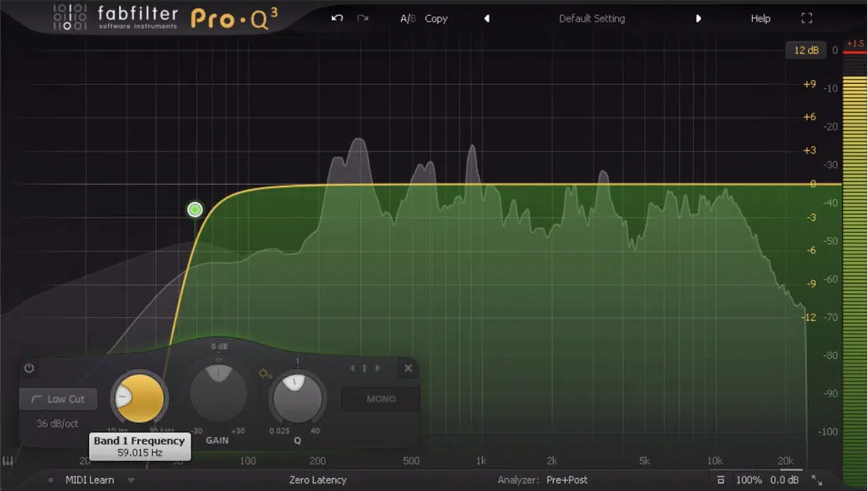Open the Help menu
Viewport: 868px width, 491px height.
(x=761, y=19)
